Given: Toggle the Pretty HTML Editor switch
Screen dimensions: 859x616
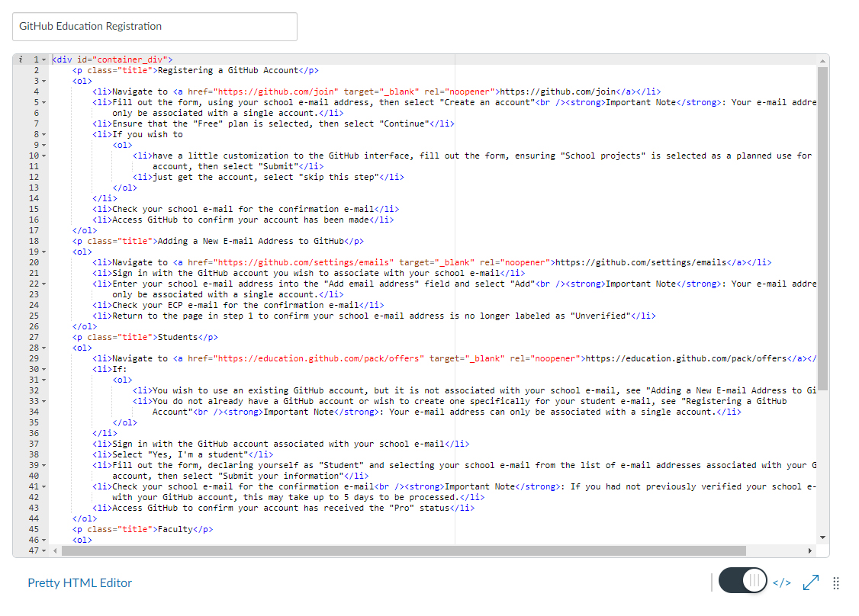Looking at the screenshot, I should [742, 580].
